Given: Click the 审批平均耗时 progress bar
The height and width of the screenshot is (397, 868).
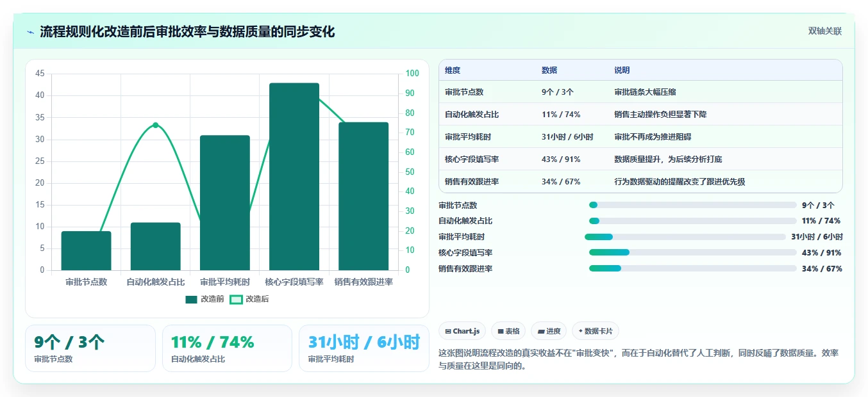Looking at the screenshot, I should (x=685, y=237).
